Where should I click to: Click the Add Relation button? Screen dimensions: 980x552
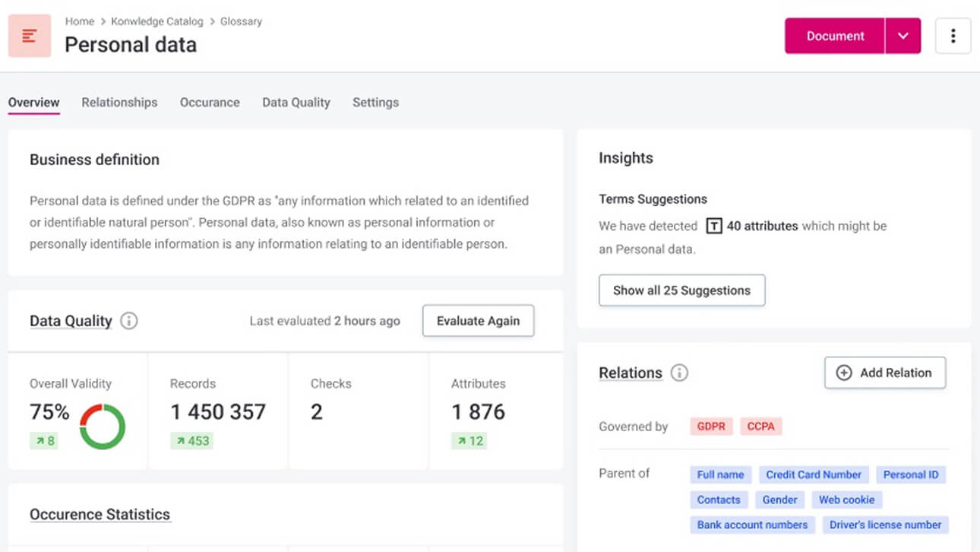pos(885,373)
